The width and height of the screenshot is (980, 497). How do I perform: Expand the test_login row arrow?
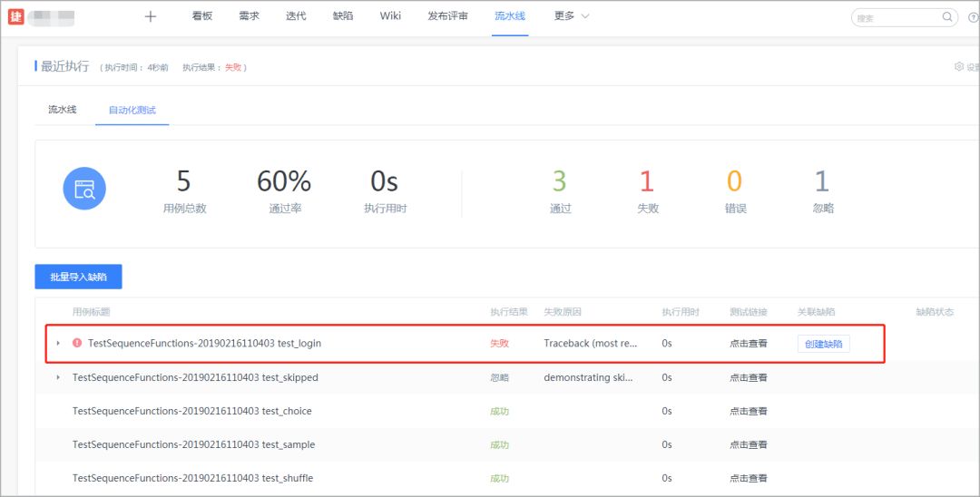(58, 344)
